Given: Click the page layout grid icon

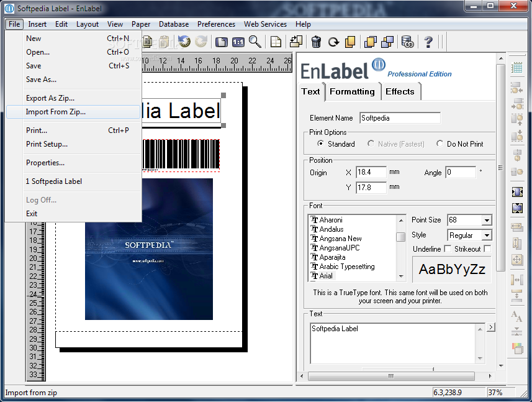Looking at the screenshot, I should 276,42.
